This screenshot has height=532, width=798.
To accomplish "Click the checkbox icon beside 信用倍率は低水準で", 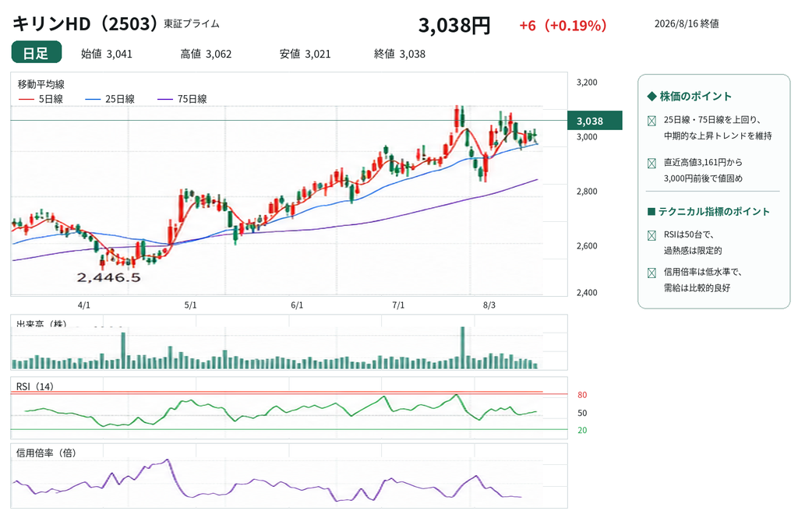I will click(x=651, y=273).
